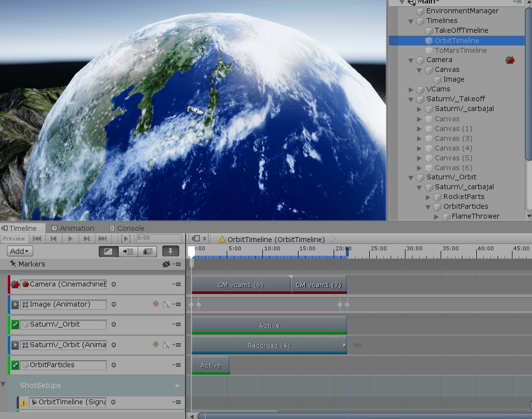
Task: Open the Add track dropdown
Action: 20,251
